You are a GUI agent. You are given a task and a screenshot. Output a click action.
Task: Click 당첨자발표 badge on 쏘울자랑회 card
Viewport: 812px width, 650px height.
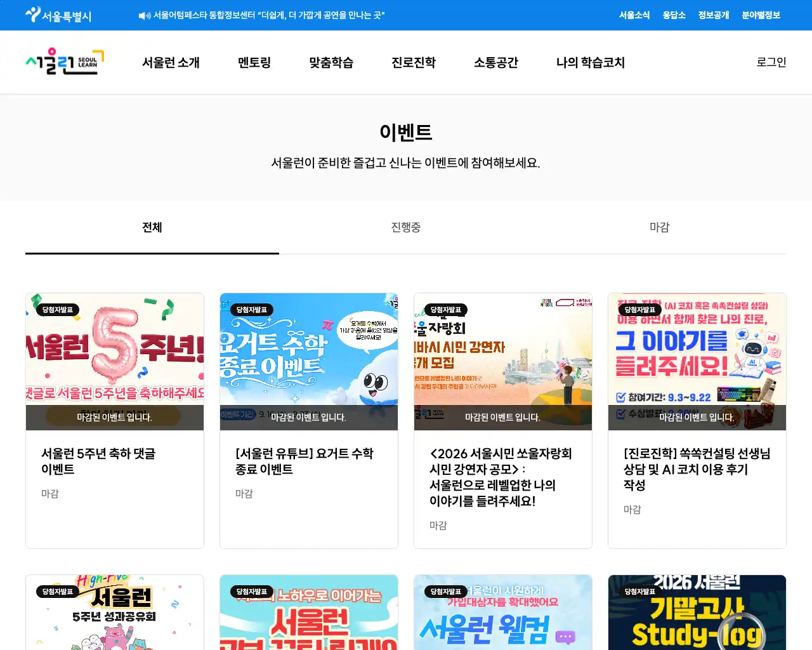click(446, 310)
